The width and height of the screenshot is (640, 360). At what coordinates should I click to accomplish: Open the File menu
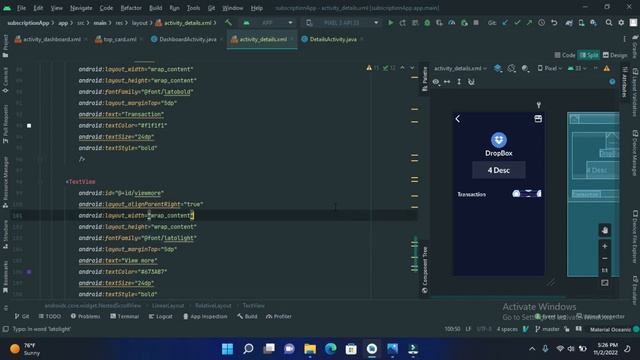[21, 8]
